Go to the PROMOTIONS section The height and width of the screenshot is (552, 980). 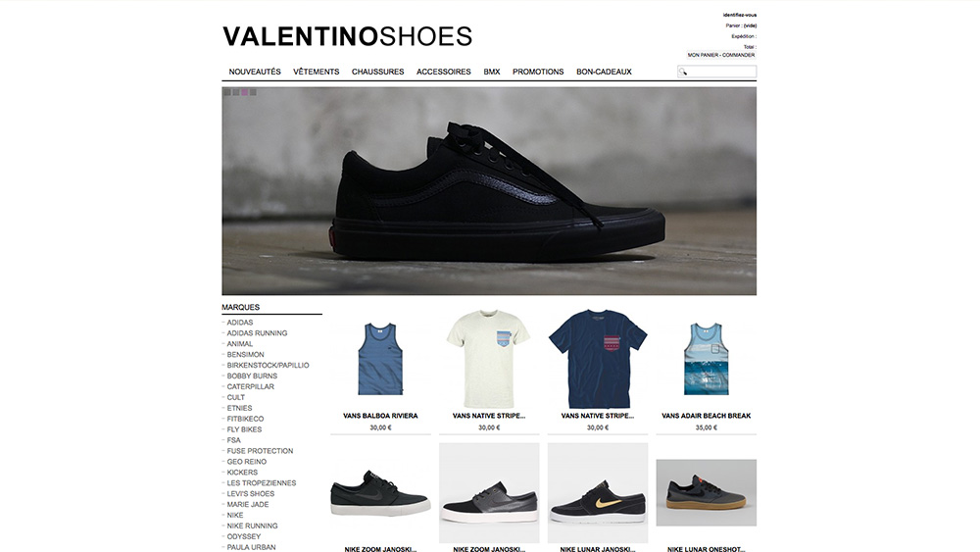pyautogui.click(x=538, y=72)
